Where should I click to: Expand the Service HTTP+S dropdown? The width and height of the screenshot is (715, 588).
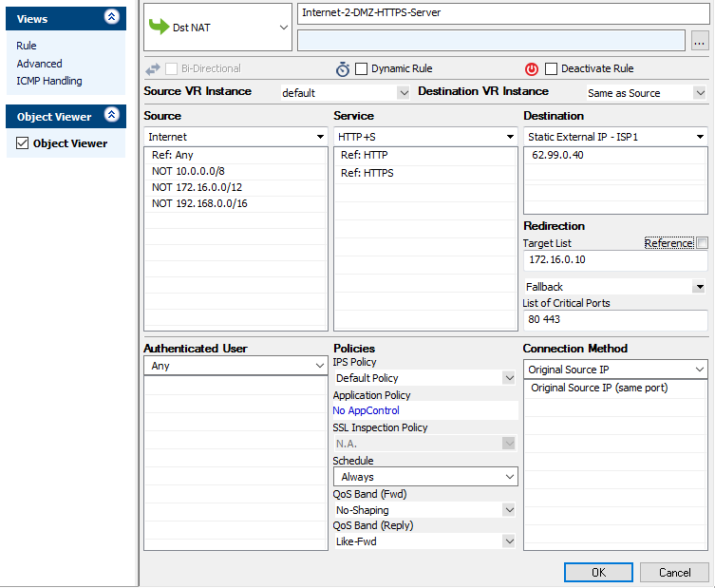(425, 137)
